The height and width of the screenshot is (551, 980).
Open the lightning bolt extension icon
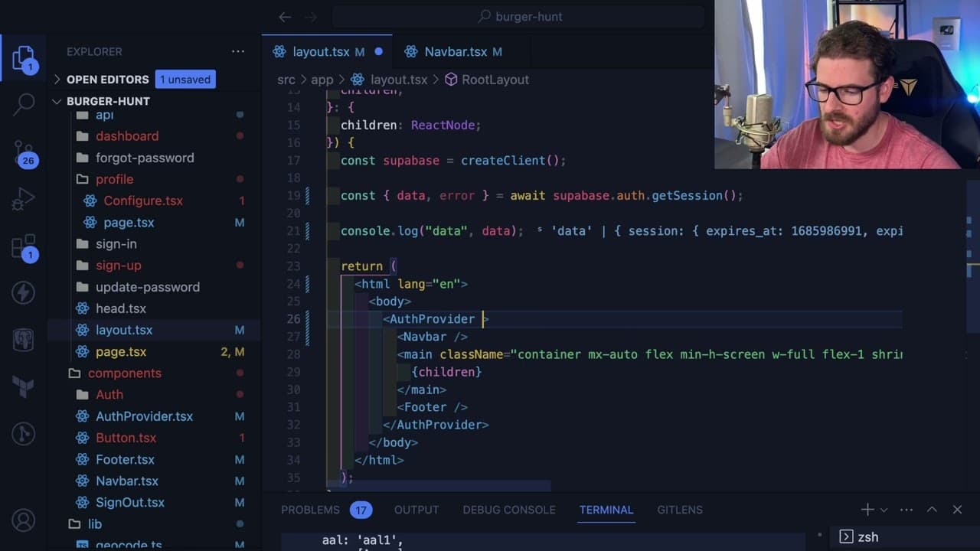(23, 292)
